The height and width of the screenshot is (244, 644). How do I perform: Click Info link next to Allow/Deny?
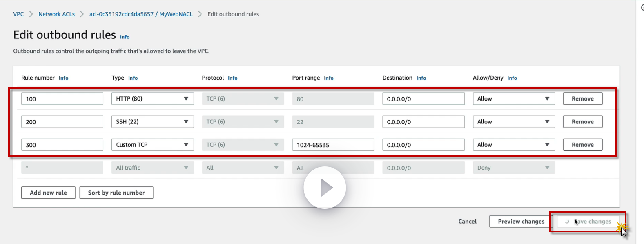tap(512, 78)
